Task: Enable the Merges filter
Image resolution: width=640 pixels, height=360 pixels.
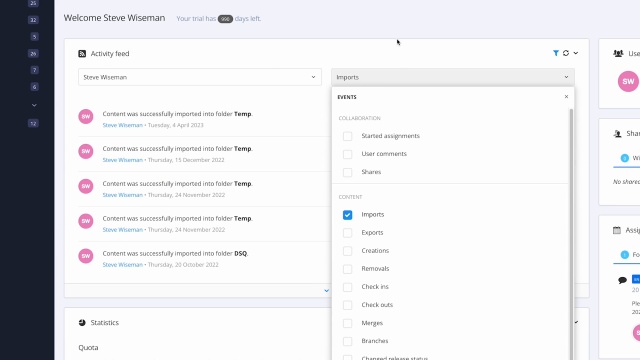Action: pos(347,323)
